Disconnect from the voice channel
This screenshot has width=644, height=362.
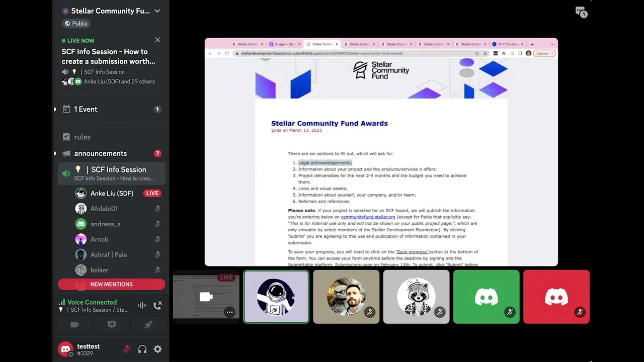pyautogui.click(x=157, y=305)
